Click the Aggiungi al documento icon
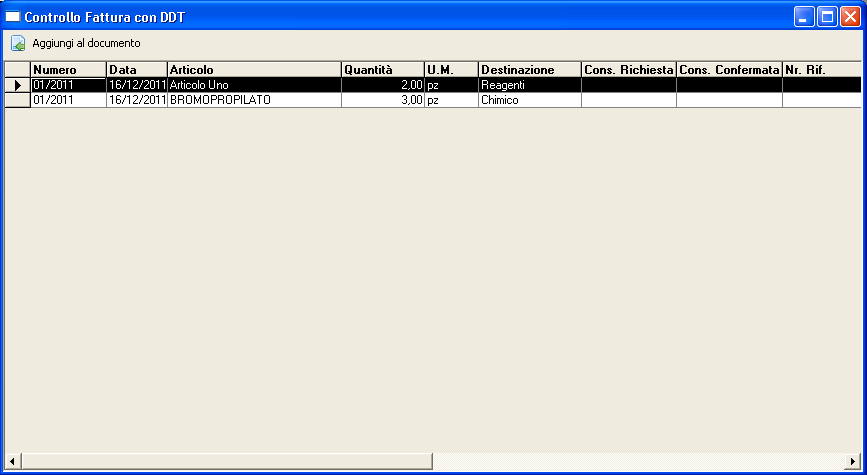The height and width of the screenshot is (475, 867). coord(18,44)
